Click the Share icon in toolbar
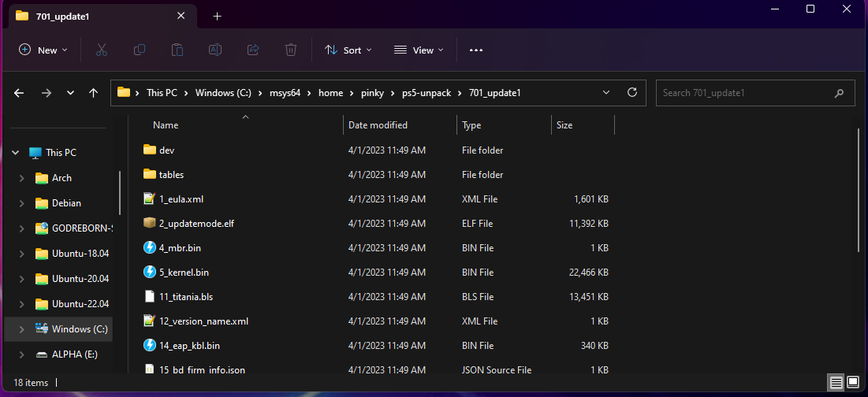Screen dimensions: 868x397 tap(253, 50)
